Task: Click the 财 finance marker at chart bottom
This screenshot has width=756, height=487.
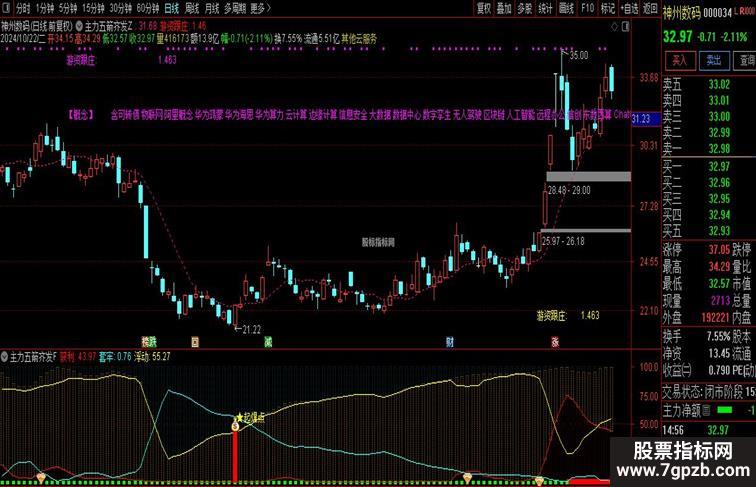Action: [x=449, y=342]
